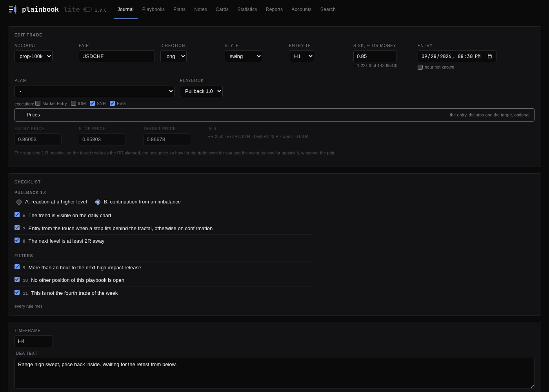Uncheck 'The next level is at least 2R away'
The width and height of the screenshot is (549, 392).
(17, 240)
